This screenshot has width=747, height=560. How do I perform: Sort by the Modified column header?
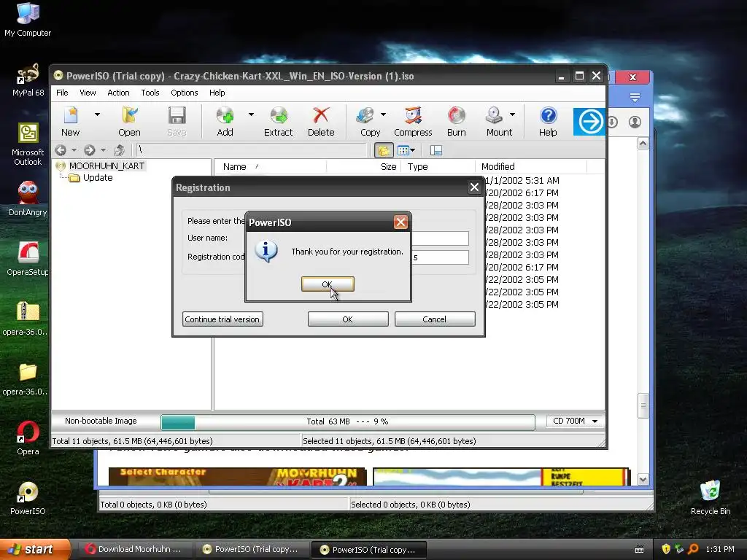531,167
